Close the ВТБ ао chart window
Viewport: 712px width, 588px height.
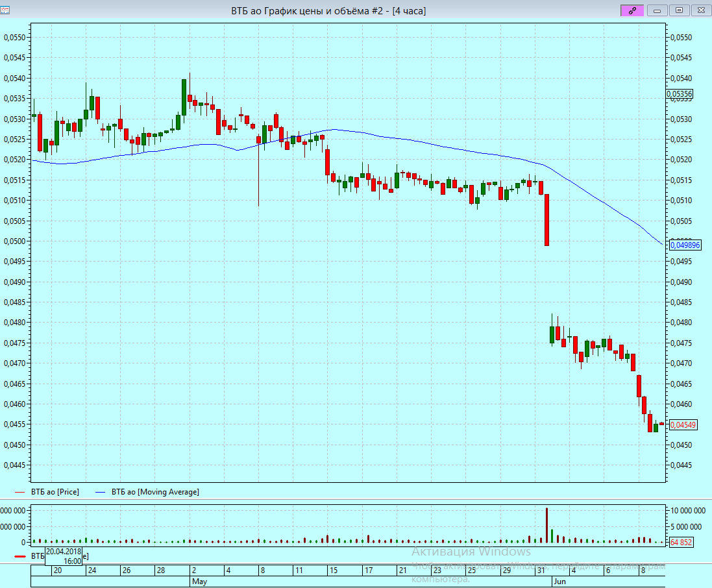coord(701,10)
